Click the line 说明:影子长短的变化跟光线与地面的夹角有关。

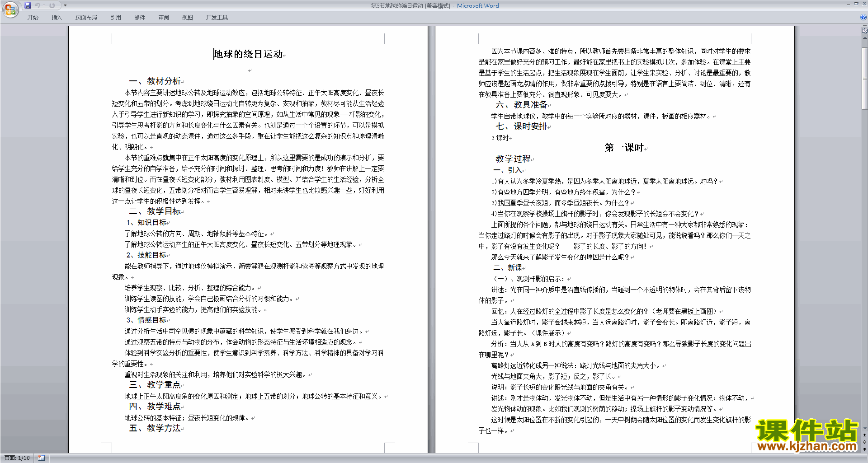coord(560,387)
